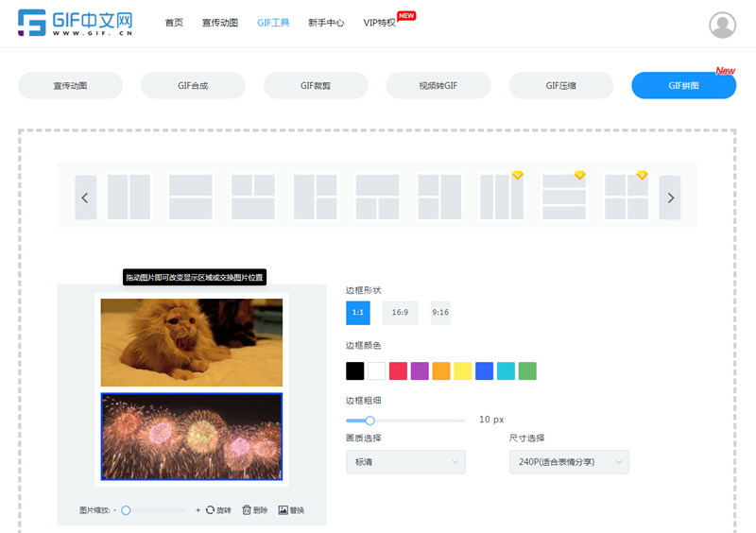Image resolution: width=756 pixels, height=533 pixels.
Task: Select the two horizontal rows layout
Action: 191,197
